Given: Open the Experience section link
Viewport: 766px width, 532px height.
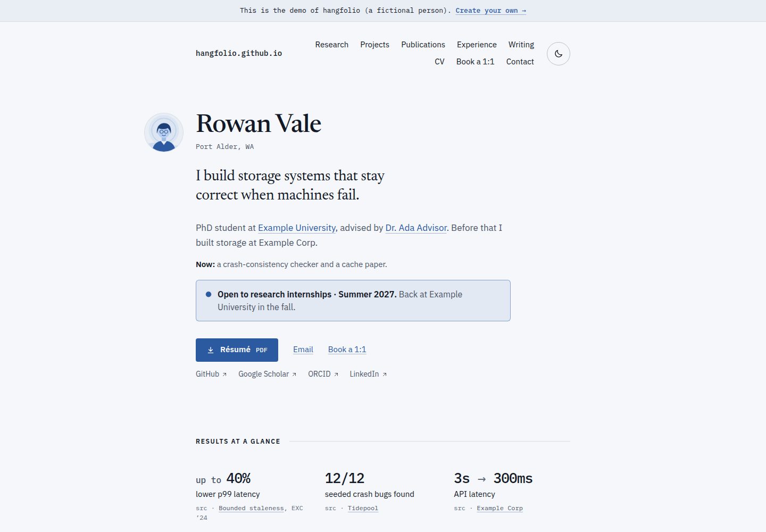Looking at the screenshot, I should (477, 45).
